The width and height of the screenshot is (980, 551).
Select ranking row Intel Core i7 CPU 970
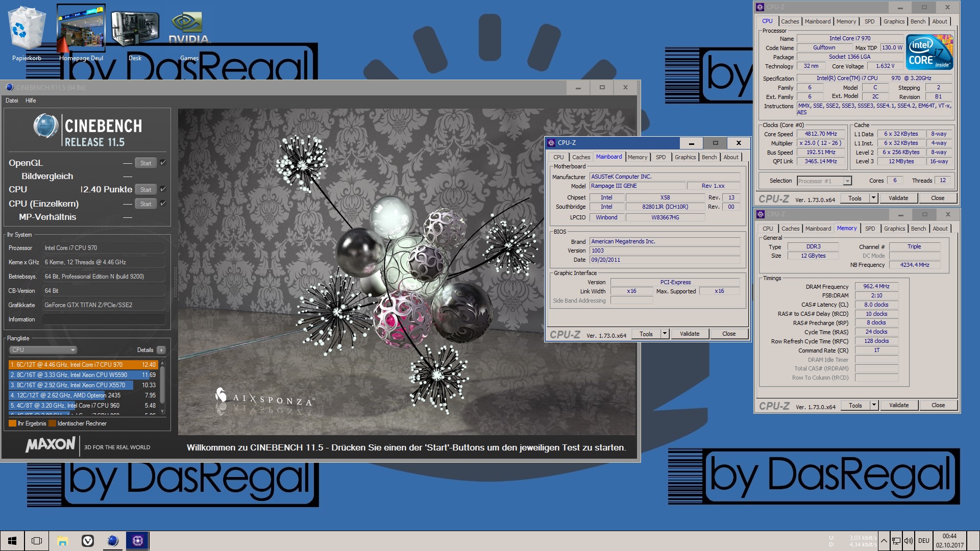coord(83,365)
